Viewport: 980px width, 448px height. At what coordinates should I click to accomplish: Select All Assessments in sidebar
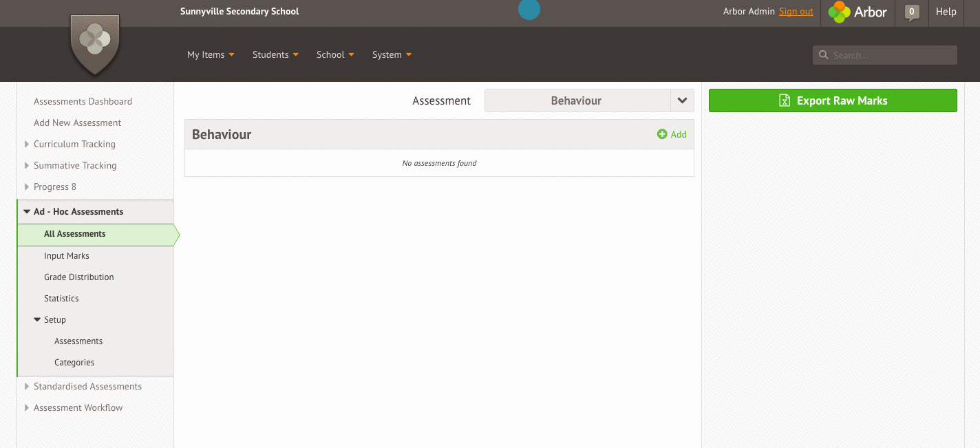coord(96,234)
